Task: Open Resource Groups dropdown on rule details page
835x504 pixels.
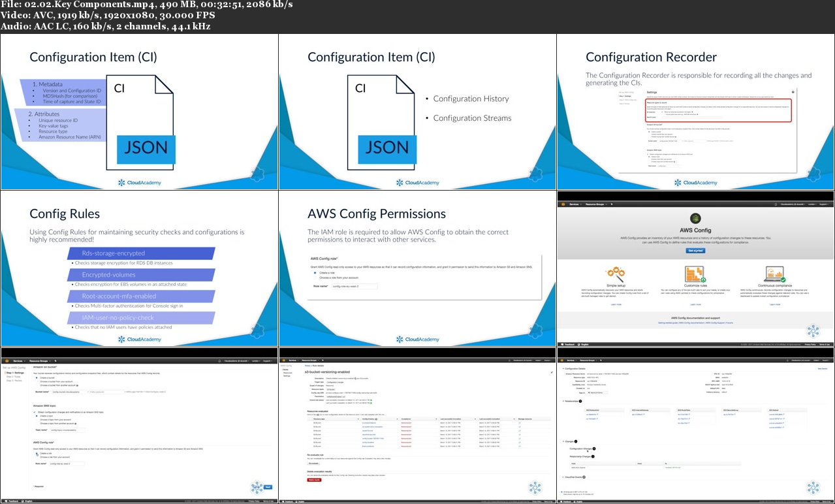Action: pos(309,360)
